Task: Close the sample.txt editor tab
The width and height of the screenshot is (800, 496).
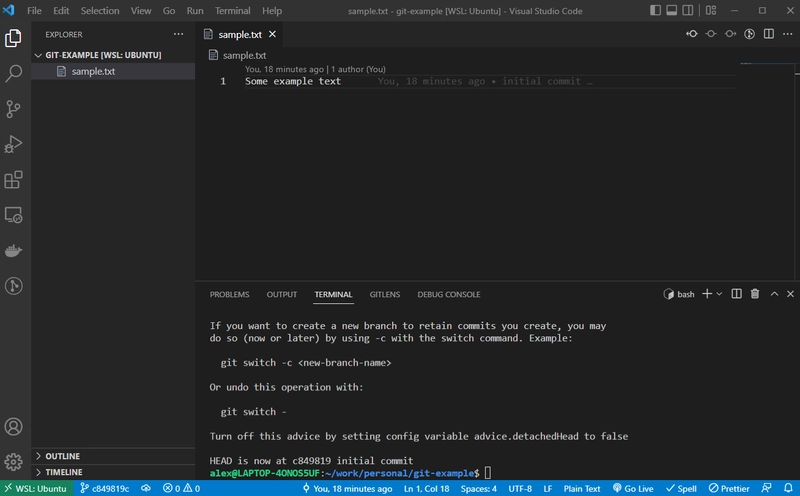Action: 272,34
